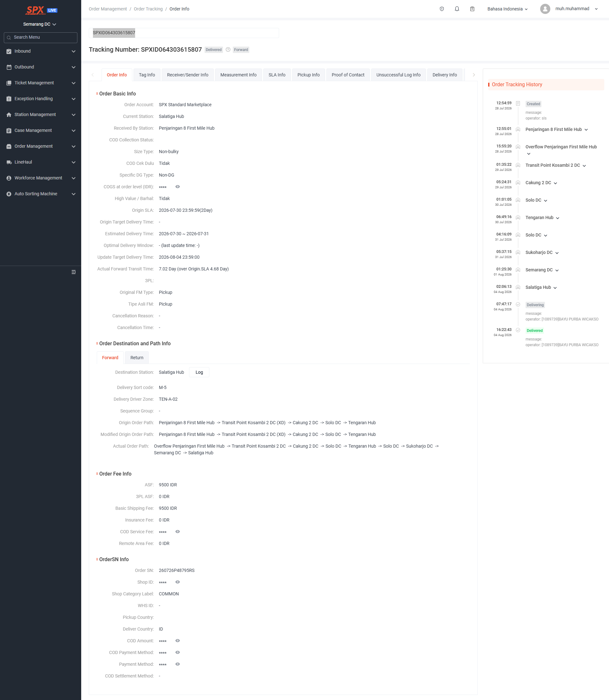609x700 pixels.
Task: Select the Forward path tab
Action: tap(110, 358)
